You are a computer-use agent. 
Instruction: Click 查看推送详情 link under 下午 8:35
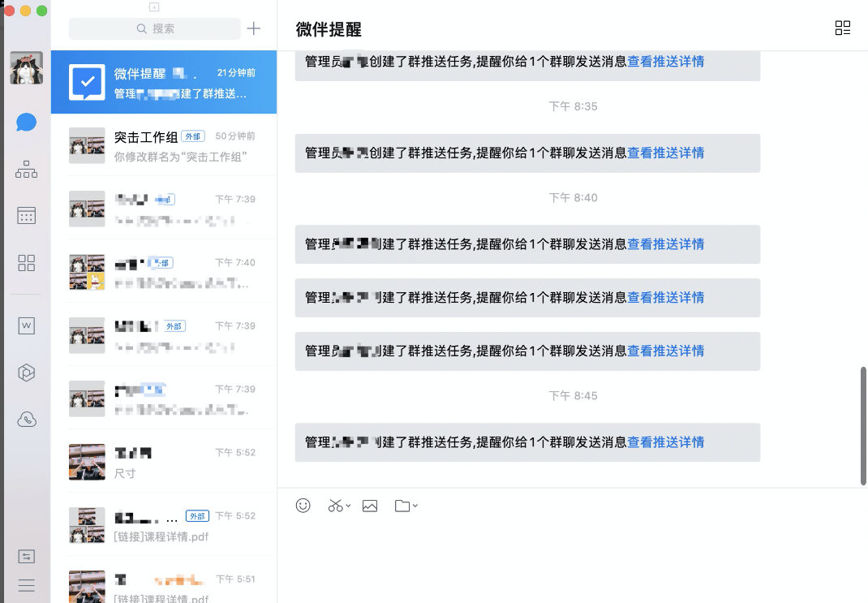[x=665, y=153]
